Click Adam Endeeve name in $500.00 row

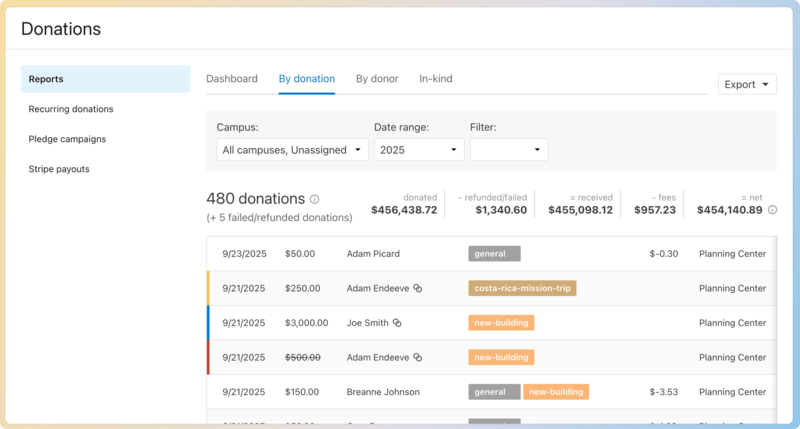(x=378, y=358)
